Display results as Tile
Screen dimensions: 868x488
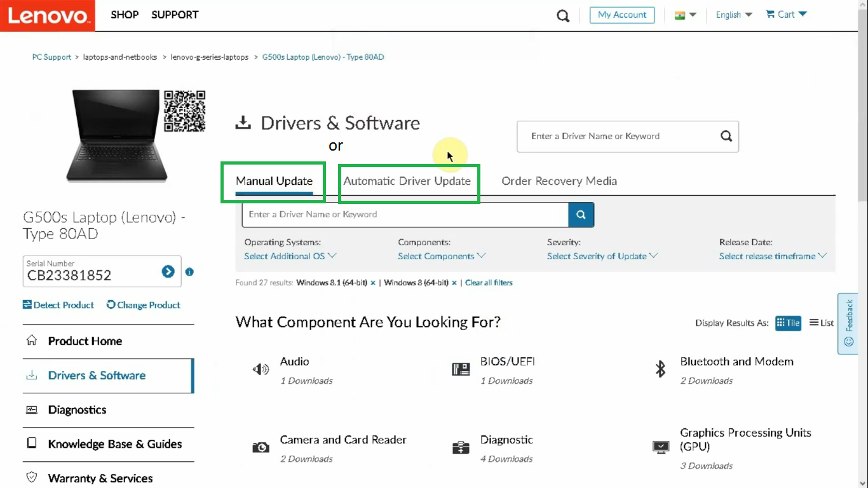point(789,323)
